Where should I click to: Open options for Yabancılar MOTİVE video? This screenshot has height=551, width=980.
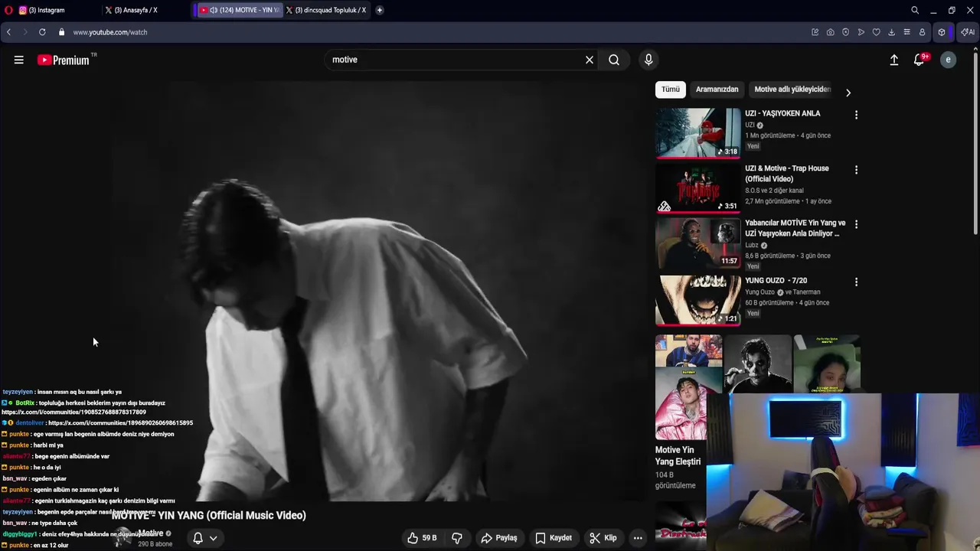(856, 224)
